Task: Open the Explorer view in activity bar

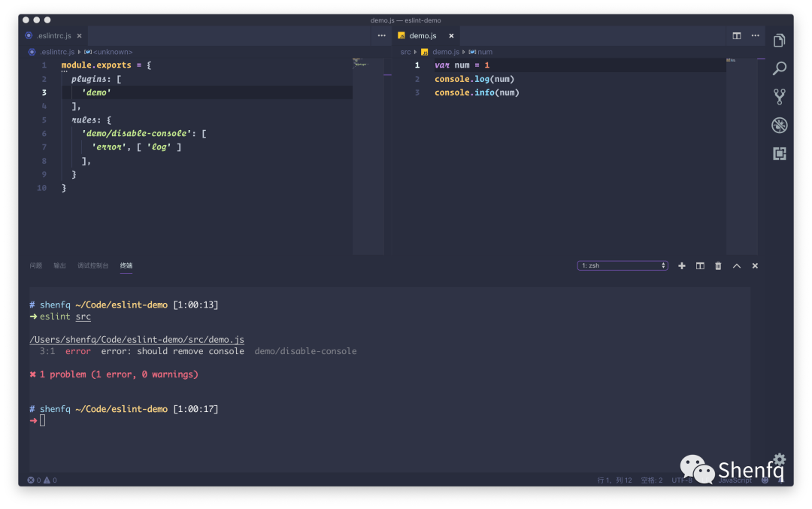Action: 779,41
